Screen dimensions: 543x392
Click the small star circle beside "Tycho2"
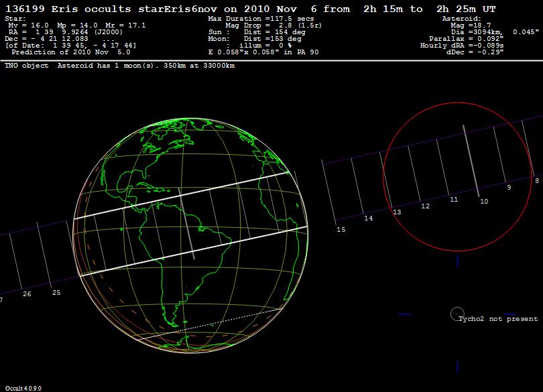457,314
